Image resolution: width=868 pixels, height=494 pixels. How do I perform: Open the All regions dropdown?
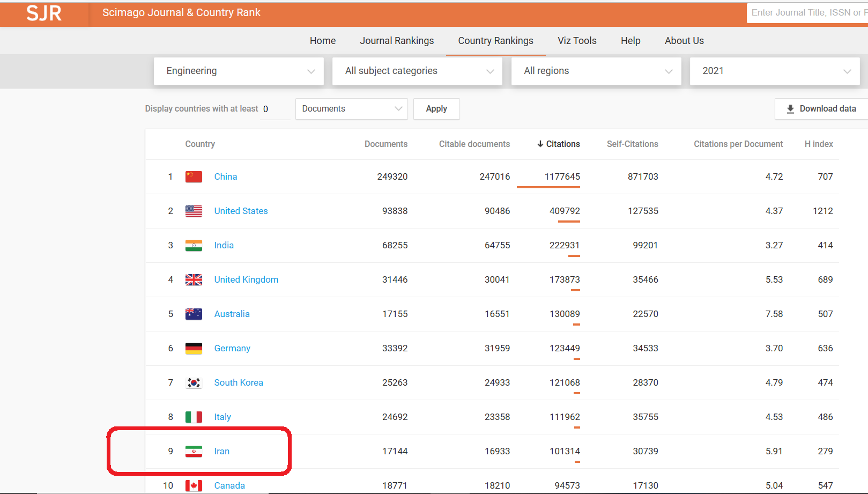click(596, 71)
